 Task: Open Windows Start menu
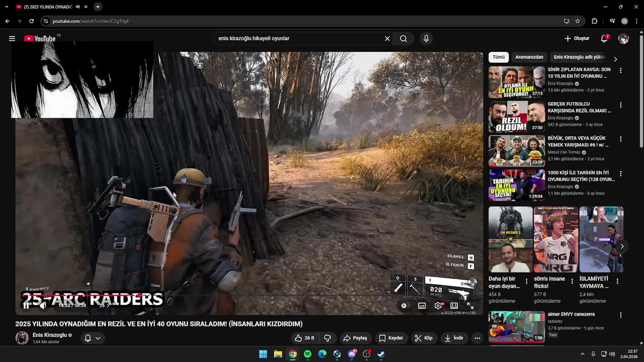click(263, 354)
